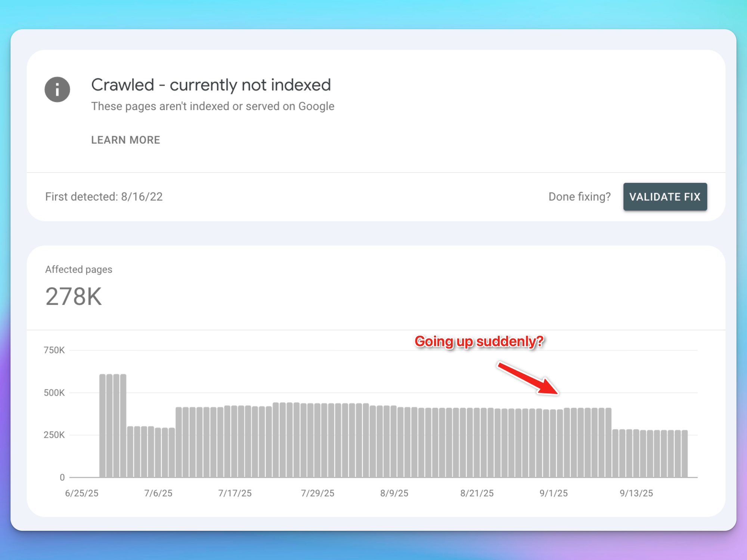Click the 7/6/25 date axis label
The image size is (747, 560).
point(158,493)
